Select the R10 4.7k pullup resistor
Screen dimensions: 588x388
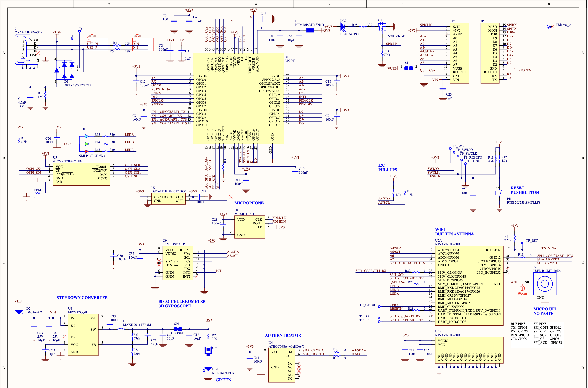click(x=405, y=193)
